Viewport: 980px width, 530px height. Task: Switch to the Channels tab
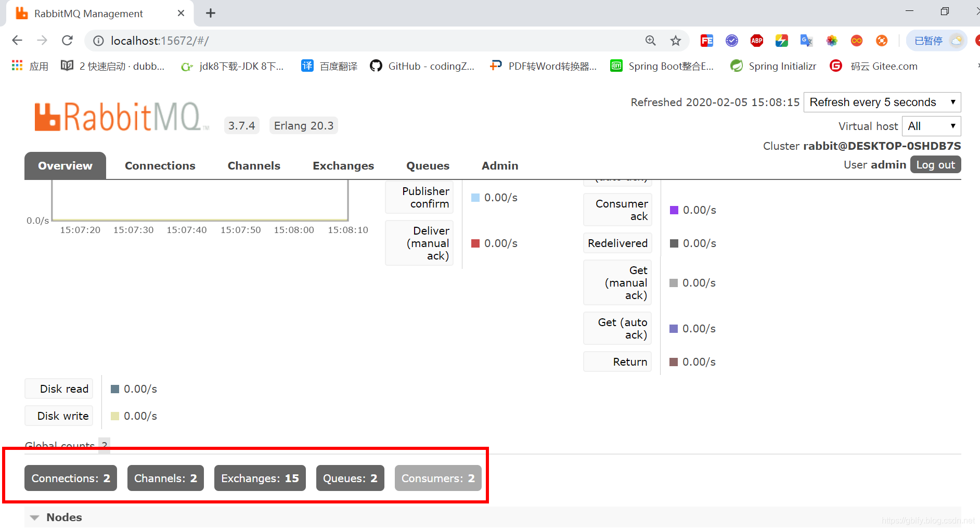coord(254,165)
